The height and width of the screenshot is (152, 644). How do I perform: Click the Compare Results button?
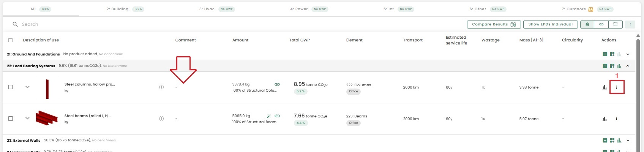[494, 24]
